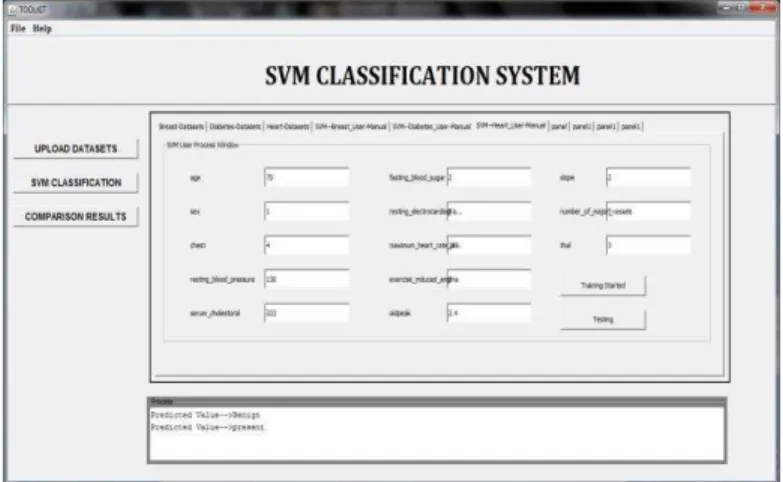Click the resting_electrocardiographic input field
This screenshot has height=482, width=783.
pyautogui.click(x=489, y=211)
